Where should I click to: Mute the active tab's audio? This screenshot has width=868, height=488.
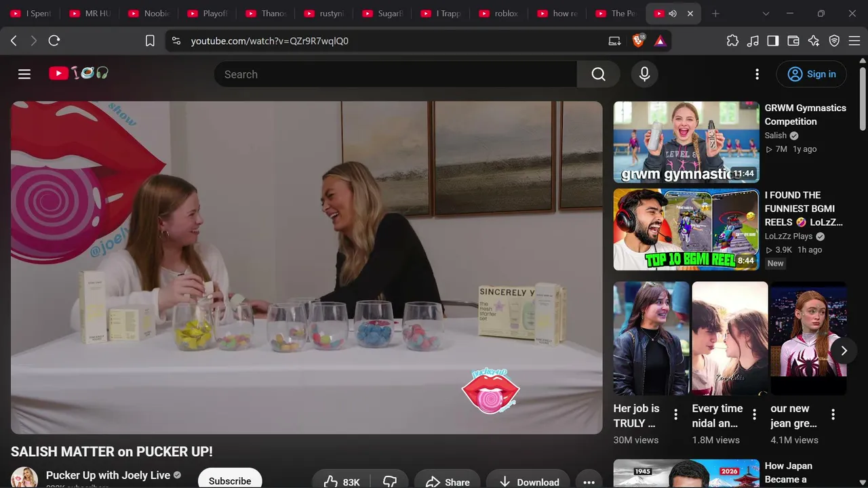click(x=673, y=14)
